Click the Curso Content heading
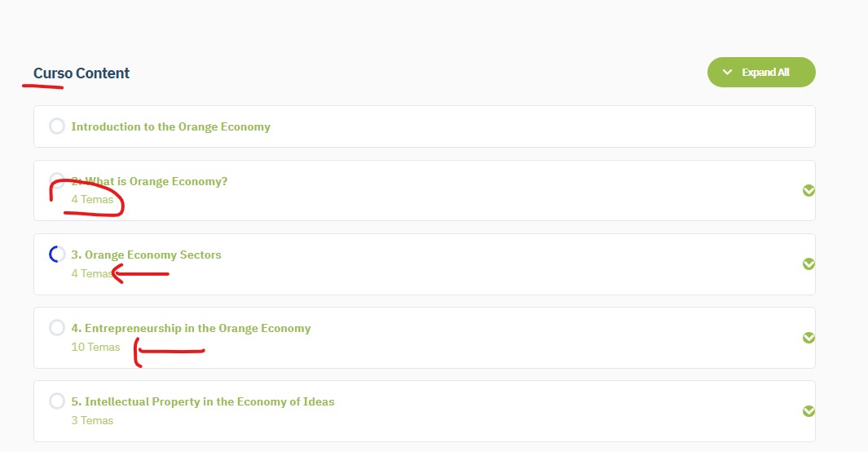868x452 pixels. point(82,73)
